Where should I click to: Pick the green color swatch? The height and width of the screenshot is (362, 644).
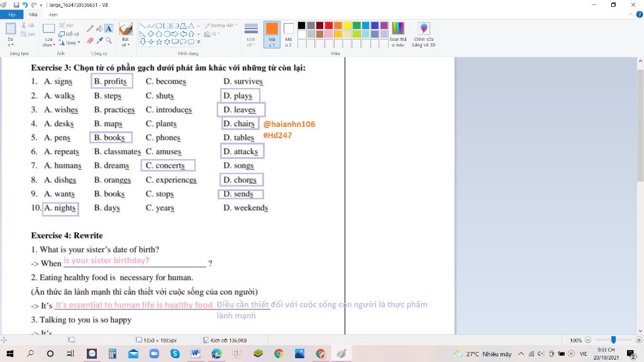tap(357, 25)
